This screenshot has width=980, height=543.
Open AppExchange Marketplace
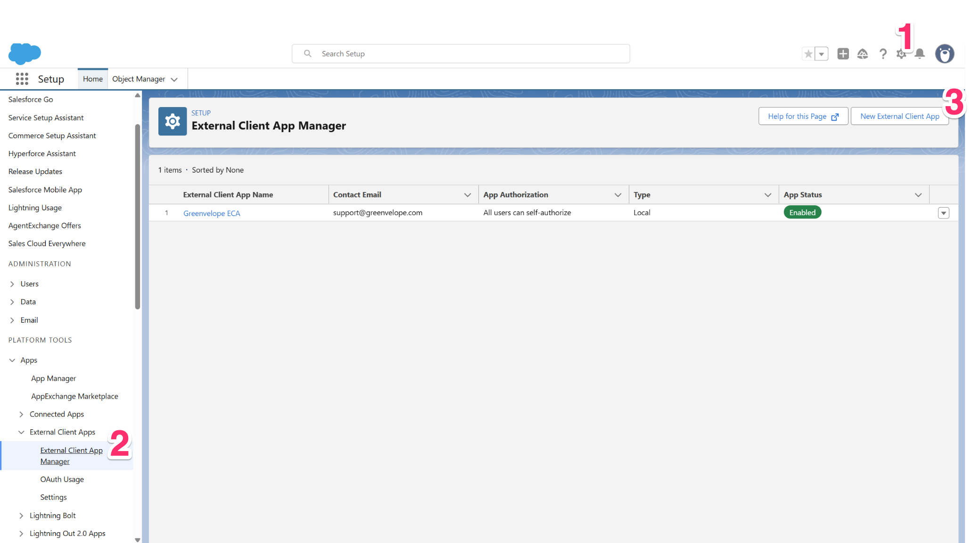(x=74, y=396)
